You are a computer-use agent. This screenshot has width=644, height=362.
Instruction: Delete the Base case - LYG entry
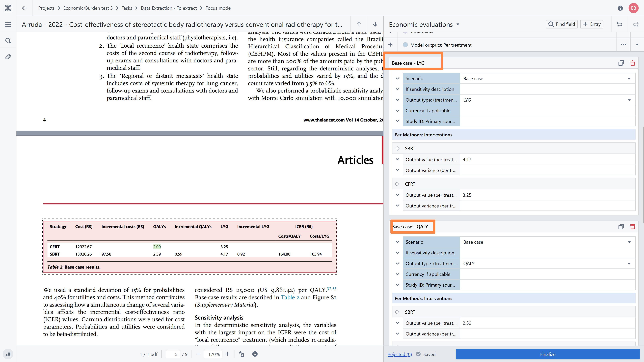coord(632,63)
